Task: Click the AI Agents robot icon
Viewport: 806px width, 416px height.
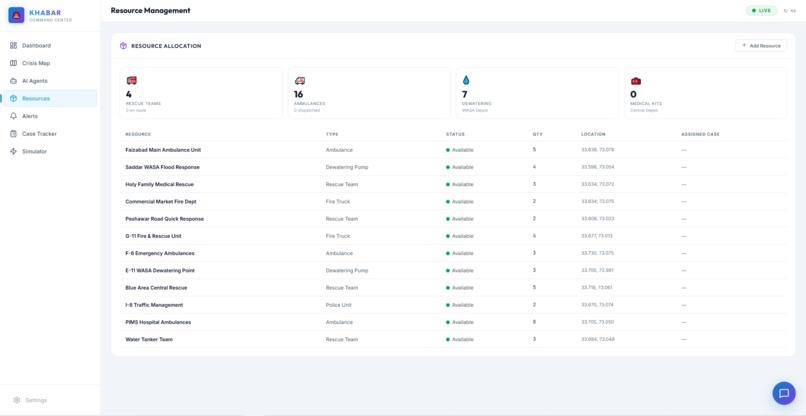Action: 14,81
